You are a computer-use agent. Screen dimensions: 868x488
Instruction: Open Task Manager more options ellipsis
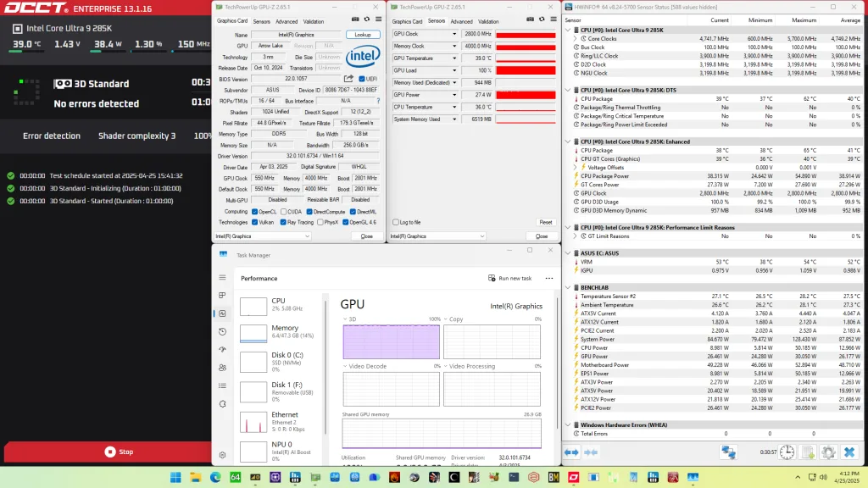click(549, 278)
